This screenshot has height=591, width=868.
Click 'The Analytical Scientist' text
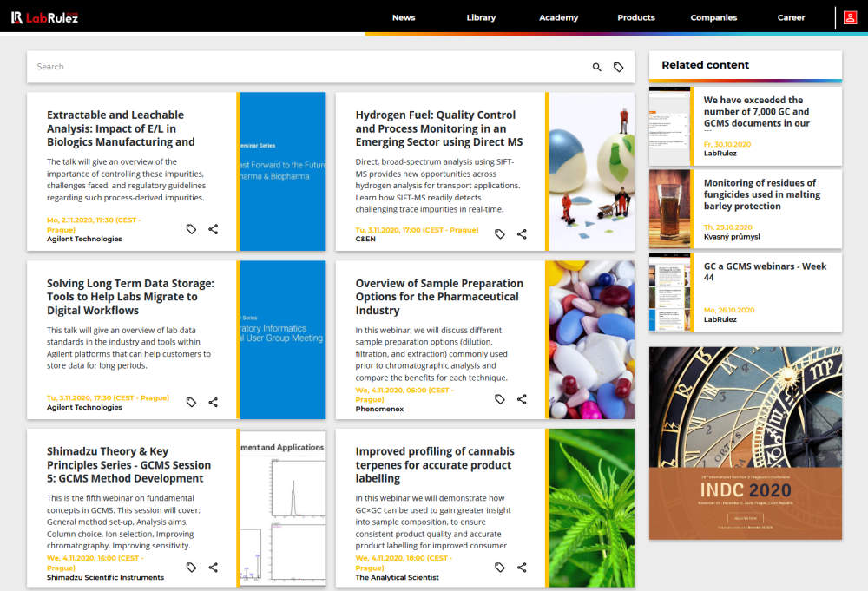click(x=397, y=577)
